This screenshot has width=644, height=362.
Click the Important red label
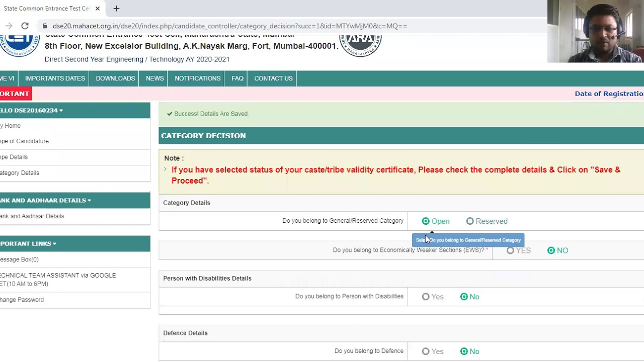15,94
